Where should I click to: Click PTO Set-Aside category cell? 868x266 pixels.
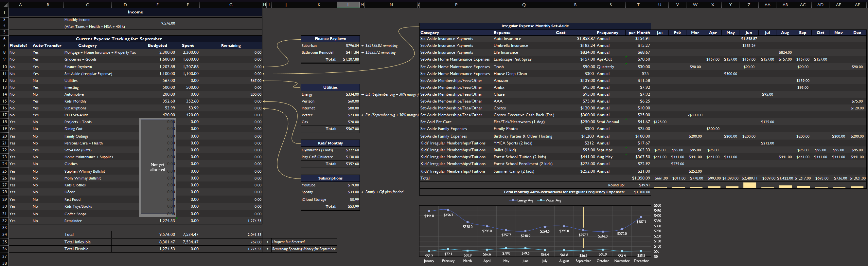77,115
